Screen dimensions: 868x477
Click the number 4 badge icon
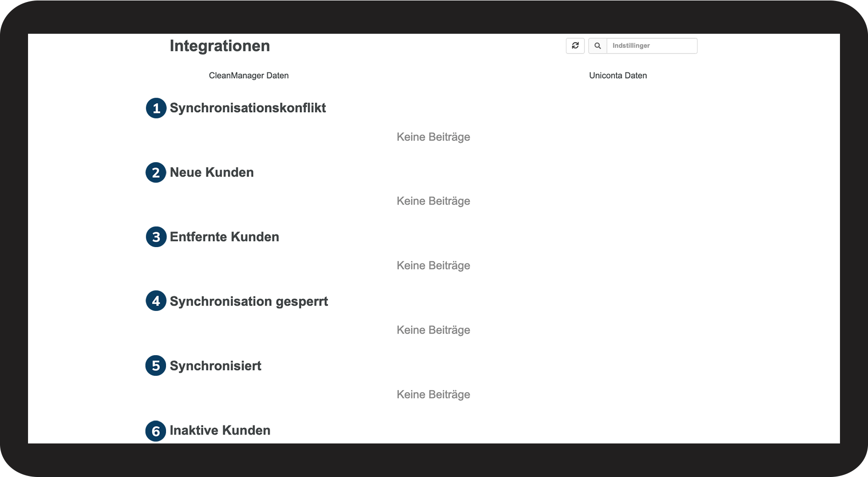pyautogui.click(x=156, y=301)
